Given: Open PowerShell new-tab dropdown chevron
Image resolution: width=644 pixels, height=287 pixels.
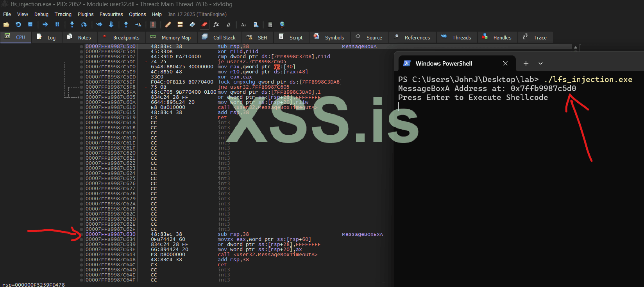Looking at the screenshot, I should coord(540,63).
